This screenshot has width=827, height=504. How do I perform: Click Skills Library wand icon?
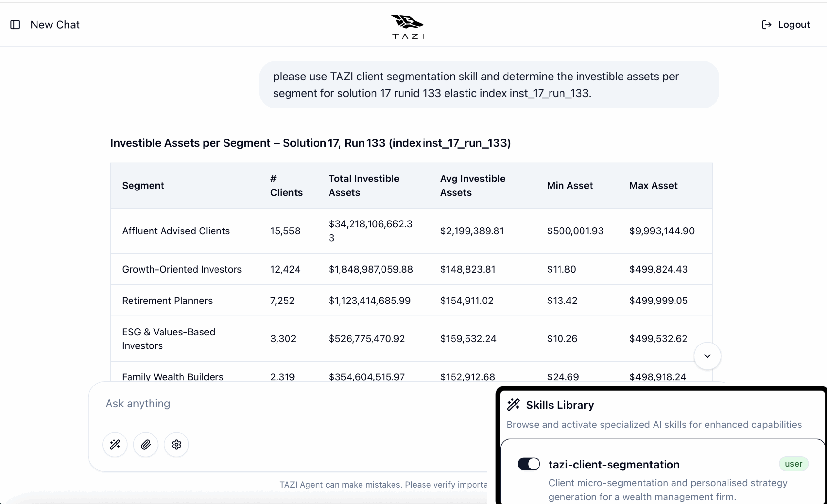point(513,405)
